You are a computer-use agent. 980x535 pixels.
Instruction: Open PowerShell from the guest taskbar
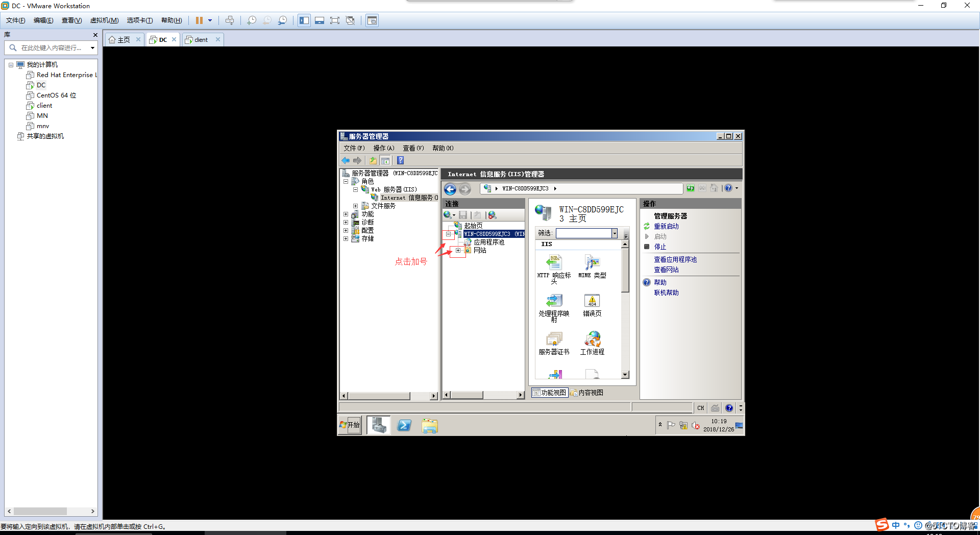tap(404, 425)
